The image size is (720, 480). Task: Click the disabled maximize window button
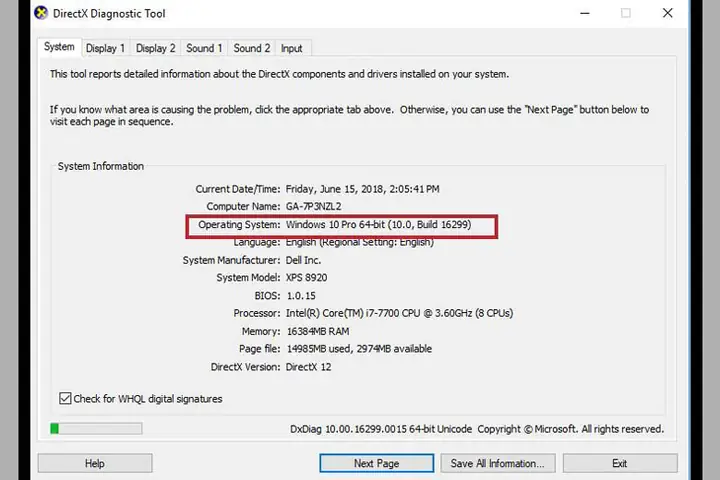625,13
